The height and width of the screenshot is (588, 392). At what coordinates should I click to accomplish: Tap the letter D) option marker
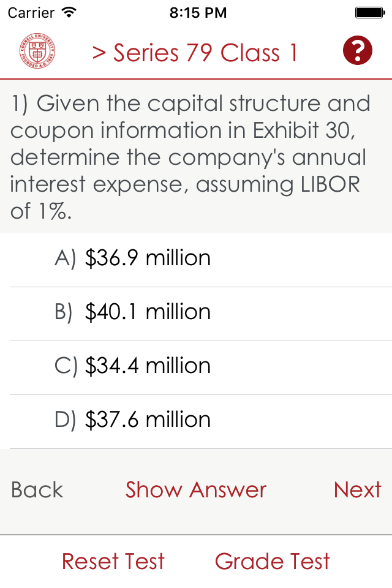[65, 420]
